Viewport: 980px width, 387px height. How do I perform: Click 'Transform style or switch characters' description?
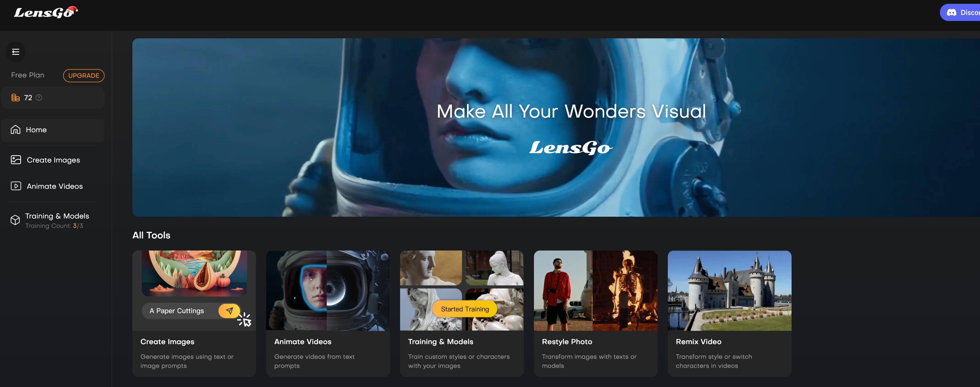(714, 361)
